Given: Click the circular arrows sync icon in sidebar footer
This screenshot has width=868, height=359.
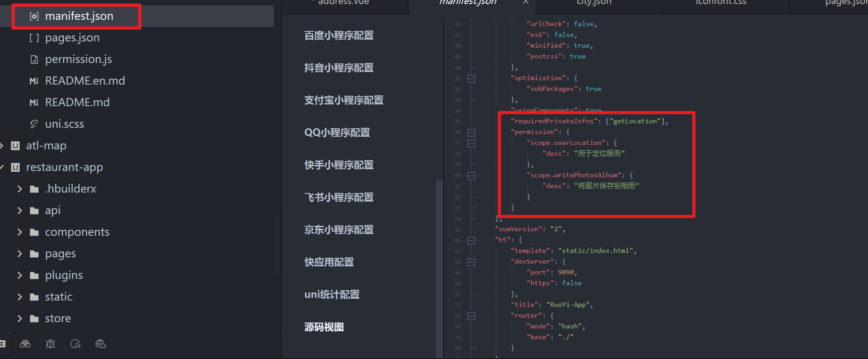Looking at the screenshot, I should coord(76,344).
